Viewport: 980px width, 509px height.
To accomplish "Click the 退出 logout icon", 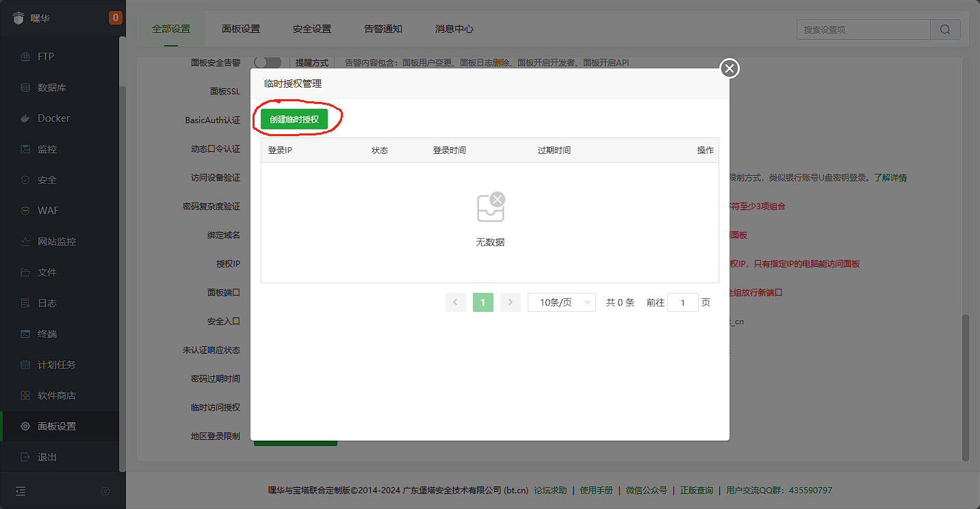I will pyautogui.click(x=25, y=457).
